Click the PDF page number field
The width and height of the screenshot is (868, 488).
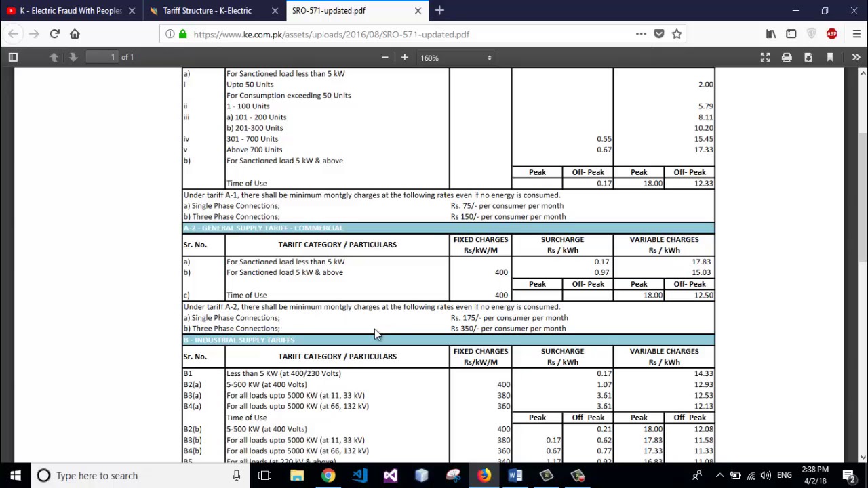(102, 58)
